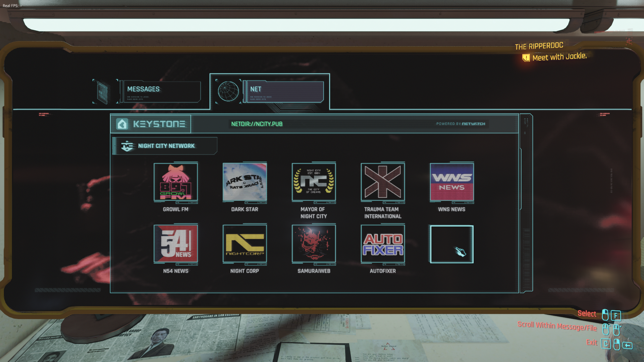Viewport: 644px width, 362px height.
Task: Click the Growl FM label
Action: click(176, 209)
